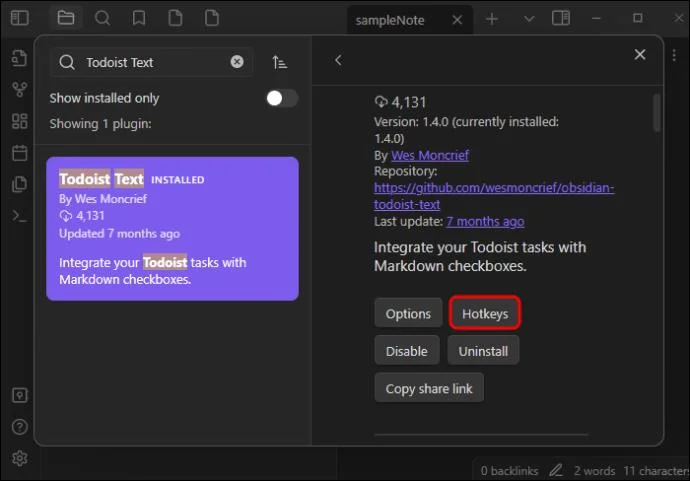The image size is (690, 481).
Task: Toggle the right sidebar layout icon
Action: [x=561, y=18]
